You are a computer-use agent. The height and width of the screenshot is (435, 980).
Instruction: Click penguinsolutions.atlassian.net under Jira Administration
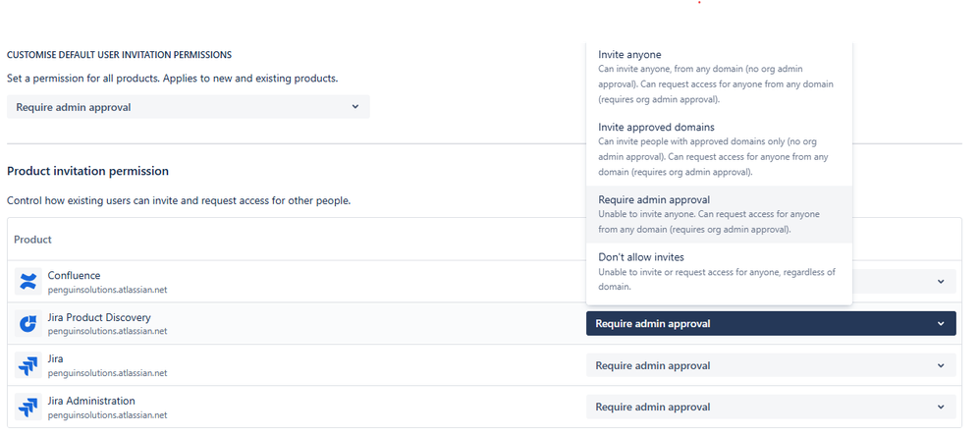107,414
